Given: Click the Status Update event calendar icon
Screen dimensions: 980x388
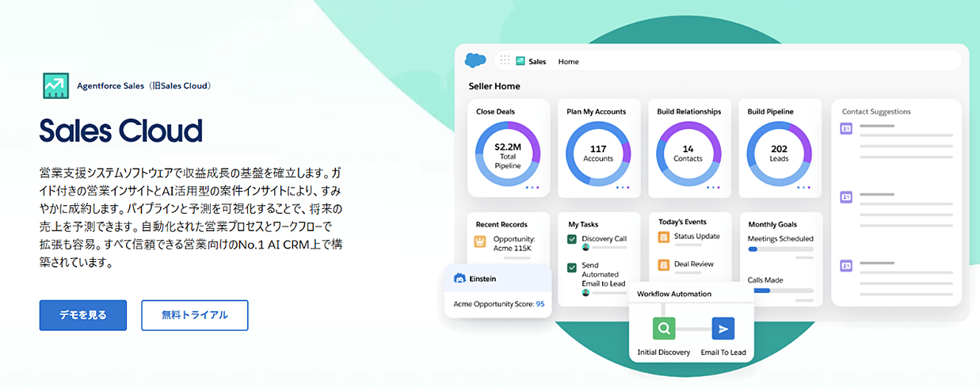Looking at the screenshot, I should [x=664, y=237].
